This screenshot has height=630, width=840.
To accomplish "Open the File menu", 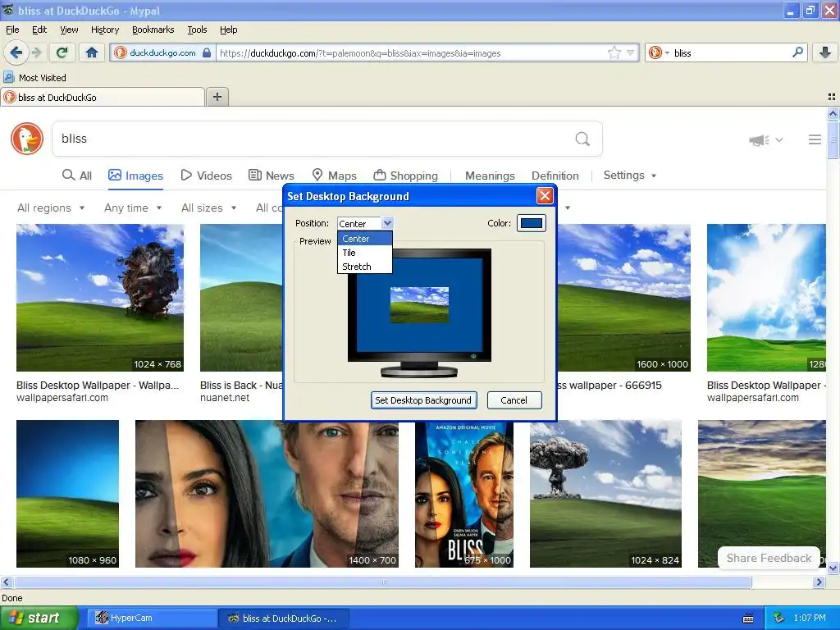I will pyautogui.click(x=12, y=30).
